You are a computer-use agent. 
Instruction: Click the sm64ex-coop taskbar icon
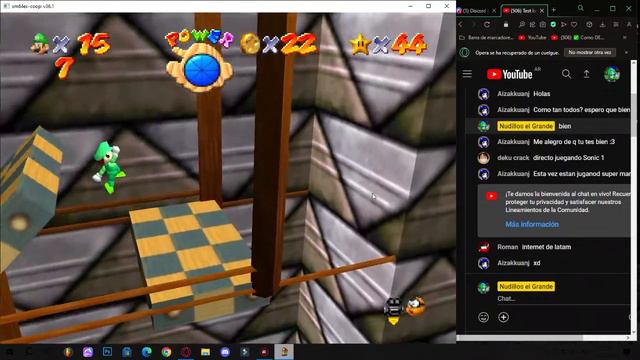pyautogui.click(x=284, y=351)
